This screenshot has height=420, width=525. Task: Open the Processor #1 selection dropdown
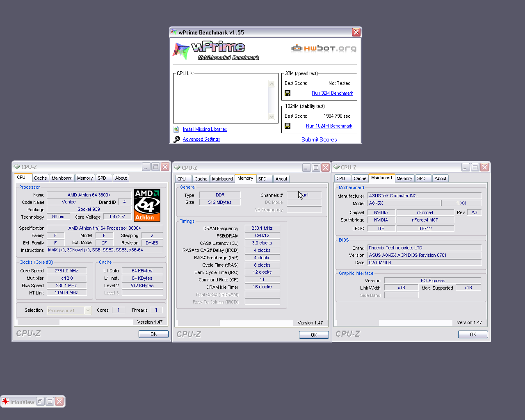point(88,310)
